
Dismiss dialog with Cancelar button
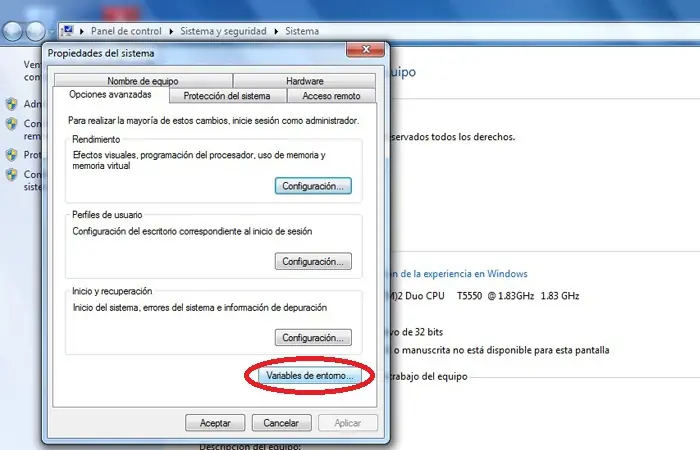click(x=281, y=423)
